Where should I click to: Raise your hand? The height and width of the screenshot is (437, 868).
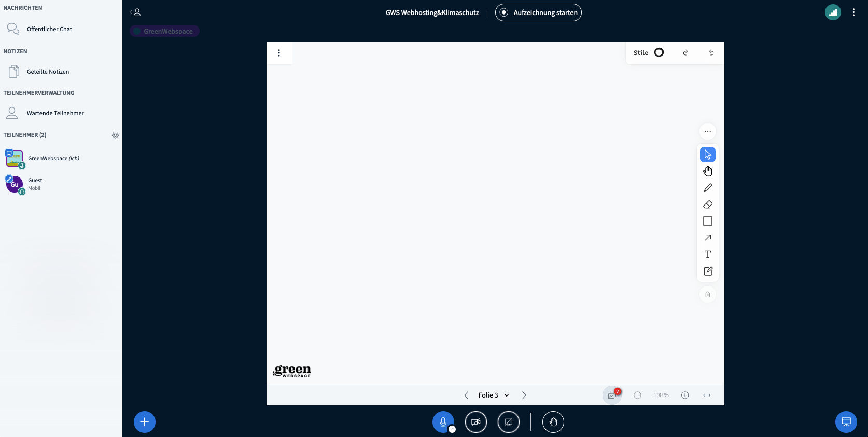coord(553,422)
